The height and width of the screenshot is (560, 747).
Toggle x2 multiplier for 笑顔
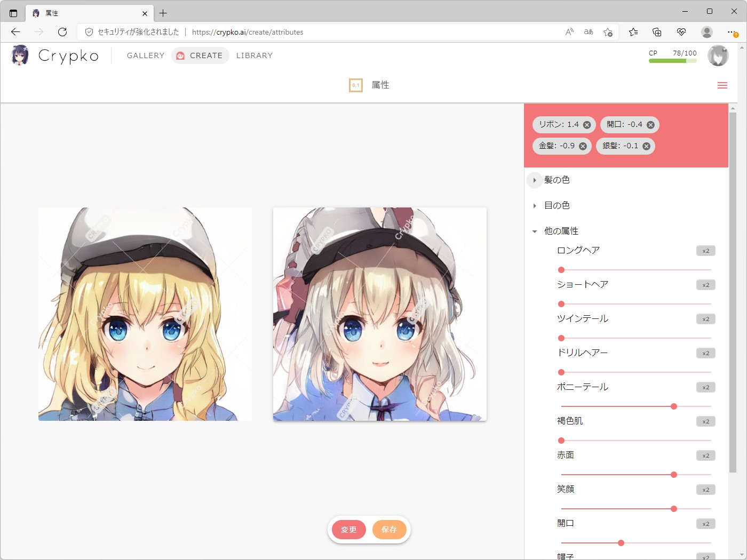click(705, 490)
